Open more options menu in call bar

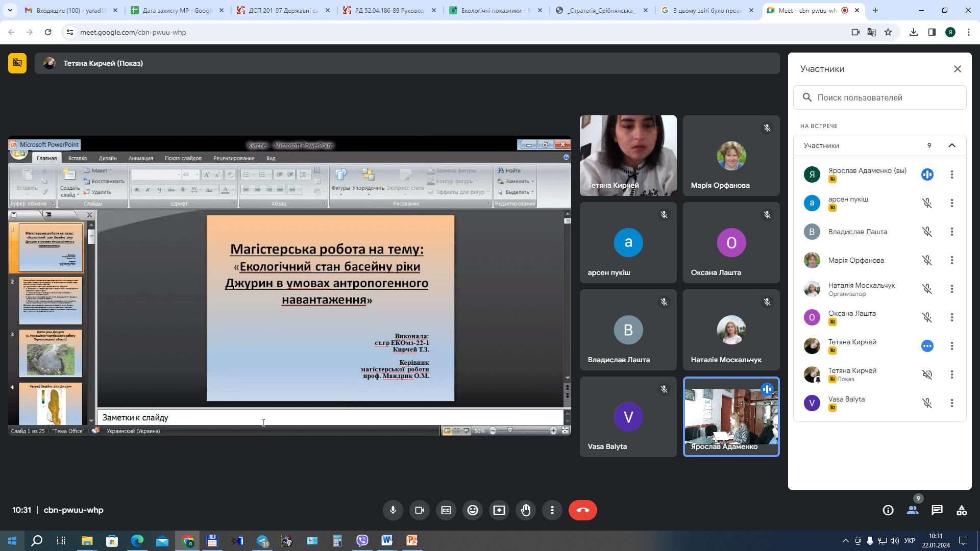pos(552,510)
